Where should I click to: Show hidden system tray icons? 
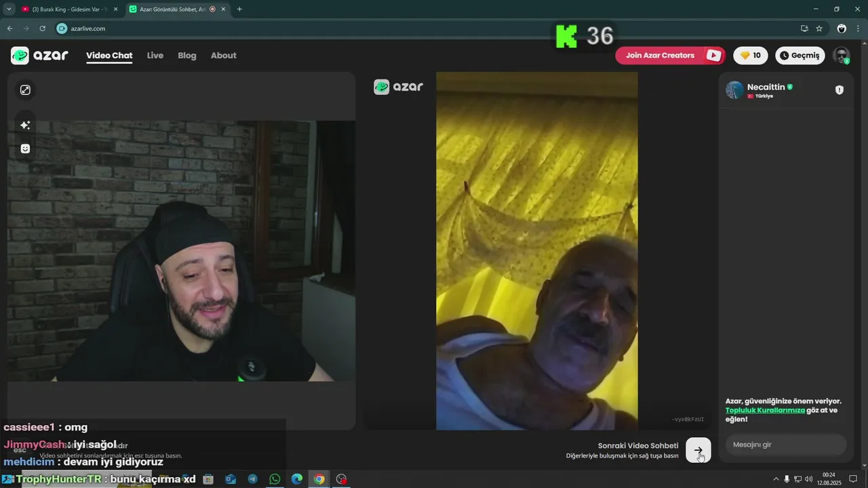click(x=776, y=479)
